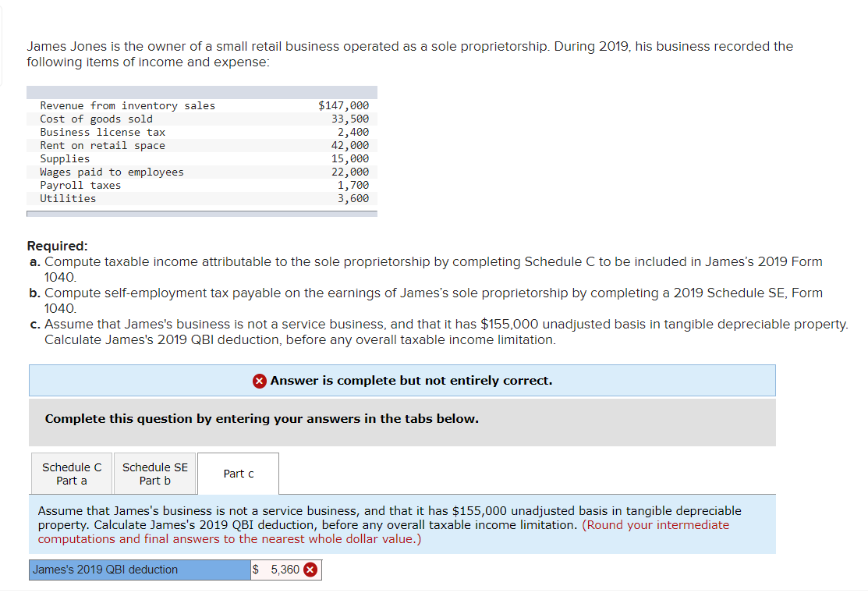This screenshot has height=593, width=868.
Task: Click the red incorrect mark beside 5,360
Action: coord(310,569)
